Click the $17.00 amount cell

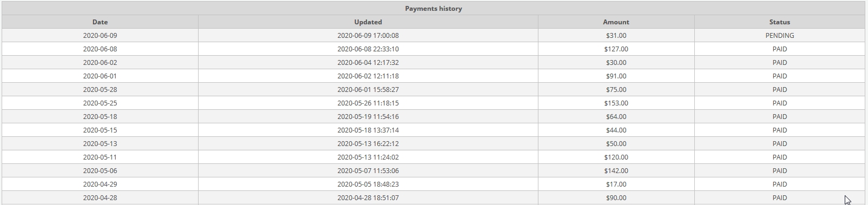coord(616,184)
